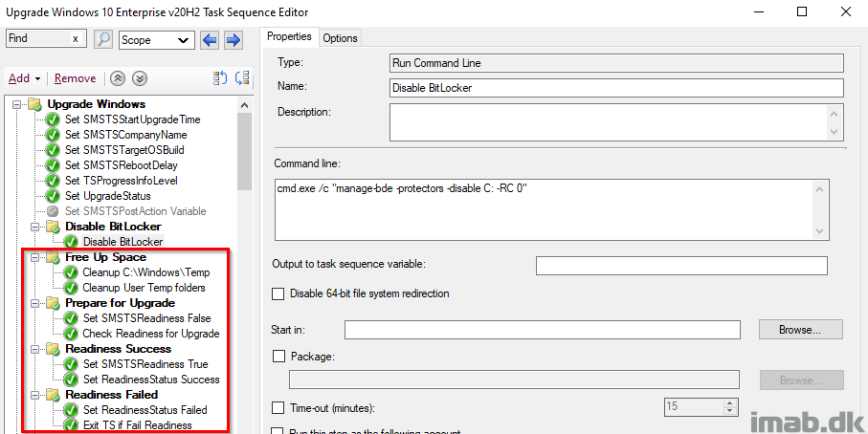Collapse the Free Up Space group
The image size is (868, 434).
36,257
